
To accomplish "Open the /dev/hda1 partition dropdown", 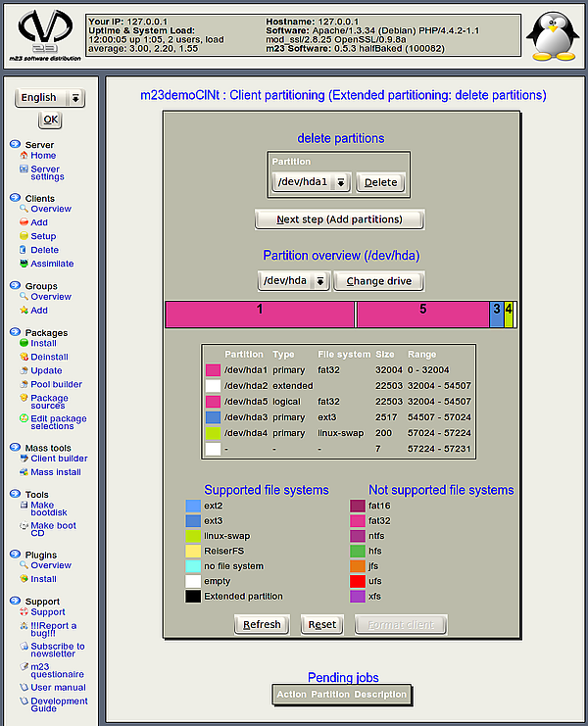I will click(x=311, y=182).
